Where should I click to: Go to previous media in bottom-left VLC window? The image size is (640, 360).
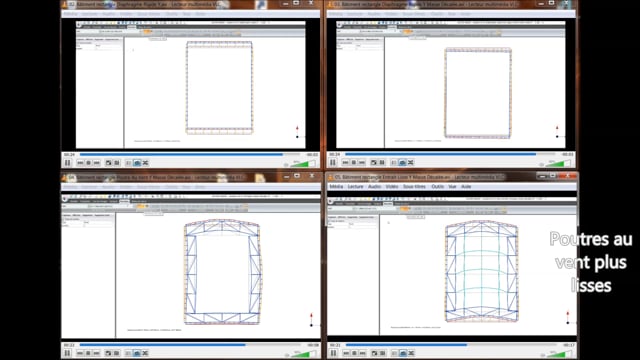pos(80,353)
